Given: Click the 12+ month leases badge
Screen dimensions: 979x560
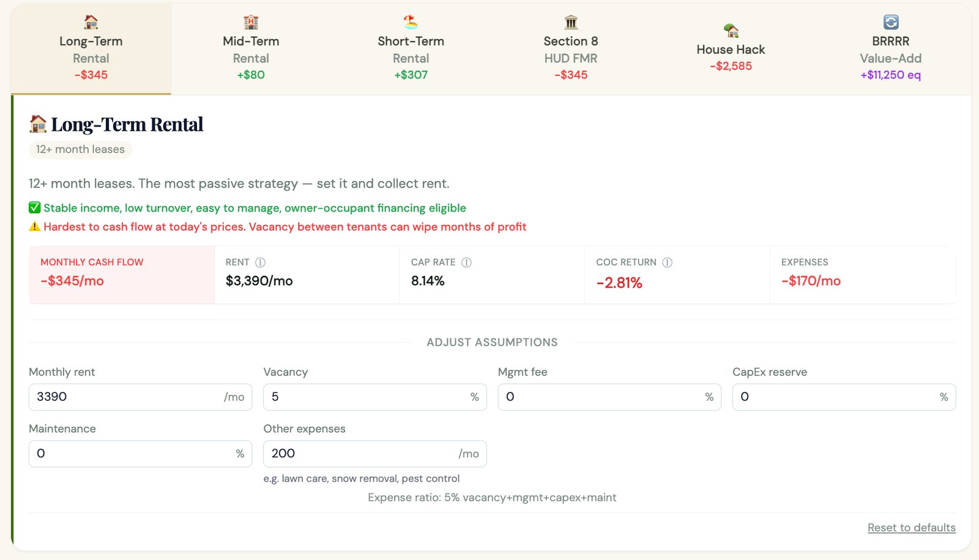Looking at the screenshot, I should click(80, 149).
